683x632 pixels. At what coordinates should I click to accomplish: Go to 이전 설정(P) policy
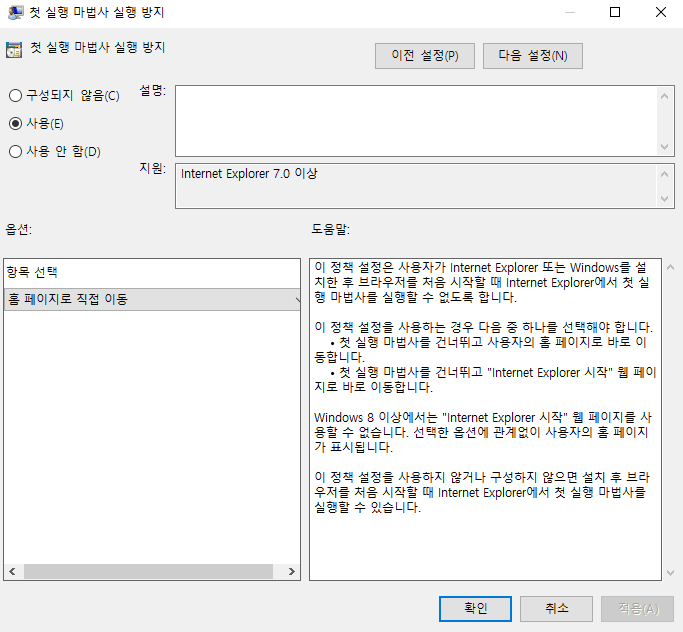[x=425, y=56]
